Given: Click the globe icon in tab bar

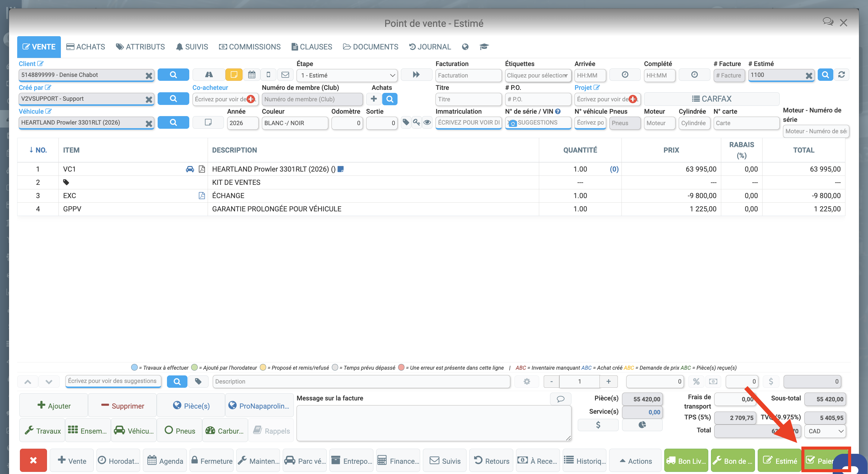Looking at the screenshot, I should click(465, 47).
